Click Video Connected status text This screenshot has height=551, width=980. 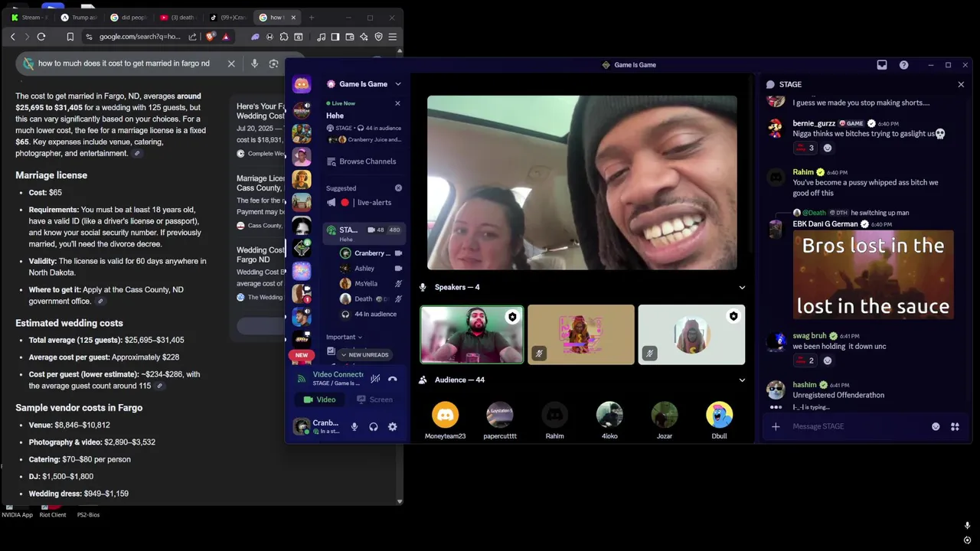(x=338, y=374)
